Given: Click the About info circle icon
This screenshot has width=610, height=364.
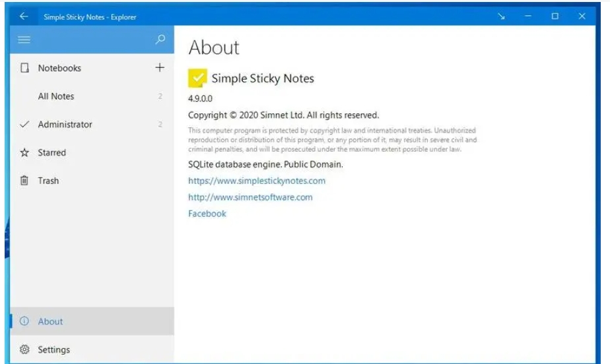Looking at the screenshot, I should click(x=24, y=321).
